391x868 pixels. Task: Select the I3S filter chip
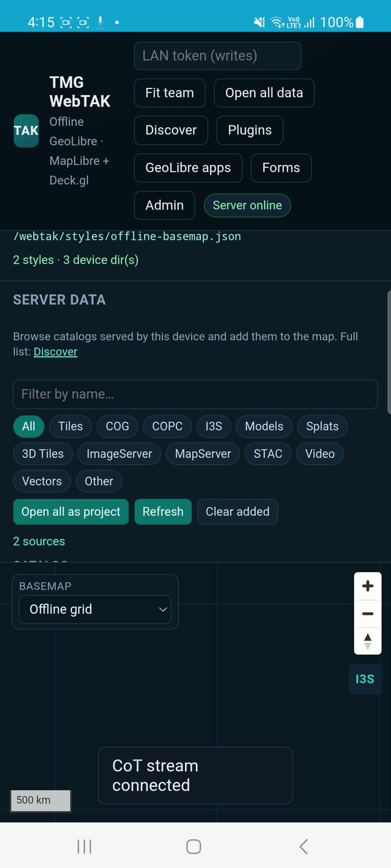tap(213, 426)
